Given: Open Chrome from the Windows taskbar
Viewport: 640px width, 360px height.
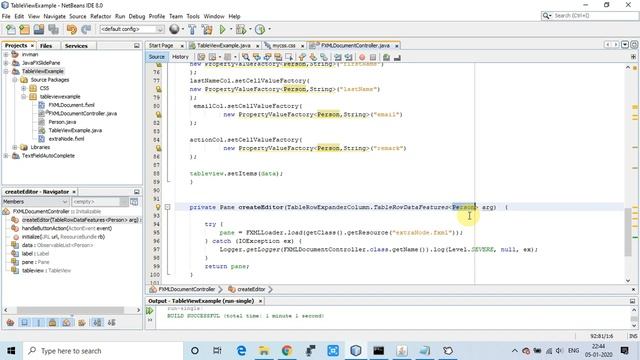Looking at the screenshot, I should point(287,351).
